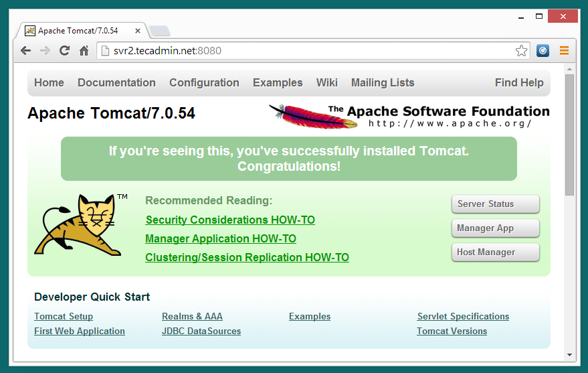Click the browser forward arrow
Viewport: 588px width, 373px height.
click(45, 51)
